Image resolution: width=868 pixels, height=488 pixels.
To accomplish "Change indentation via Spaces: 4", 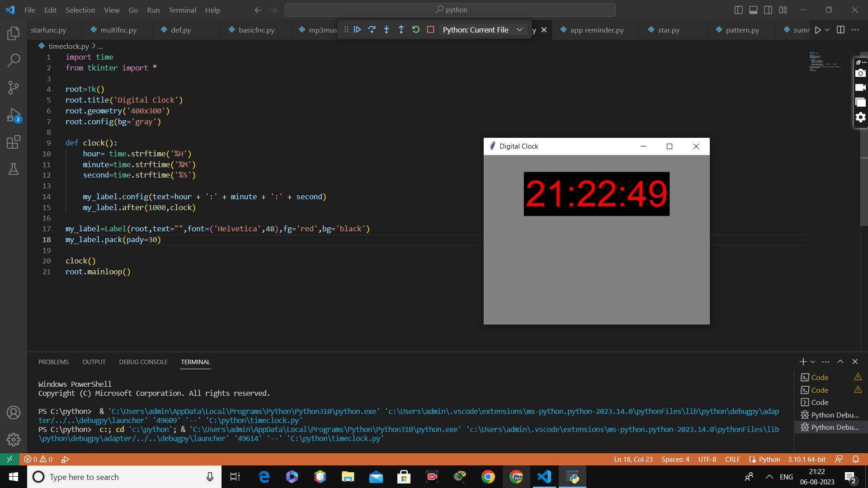I will (675, 459).
